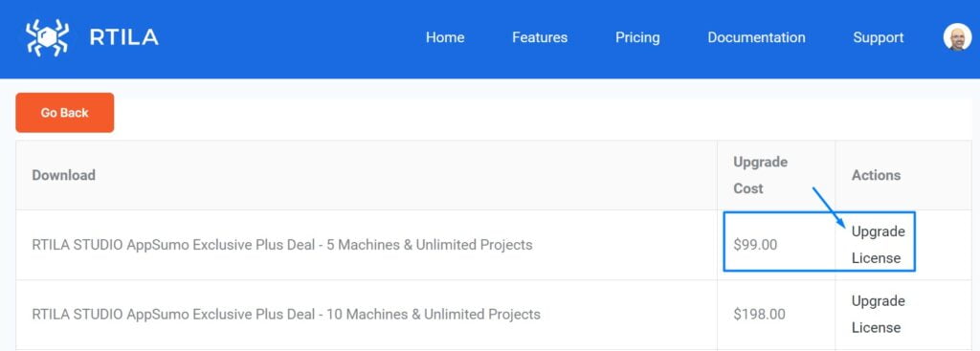Click the 5 Machines & Unlimited Projects row name
The image size is (980, 351).
[x=282, y=245]
